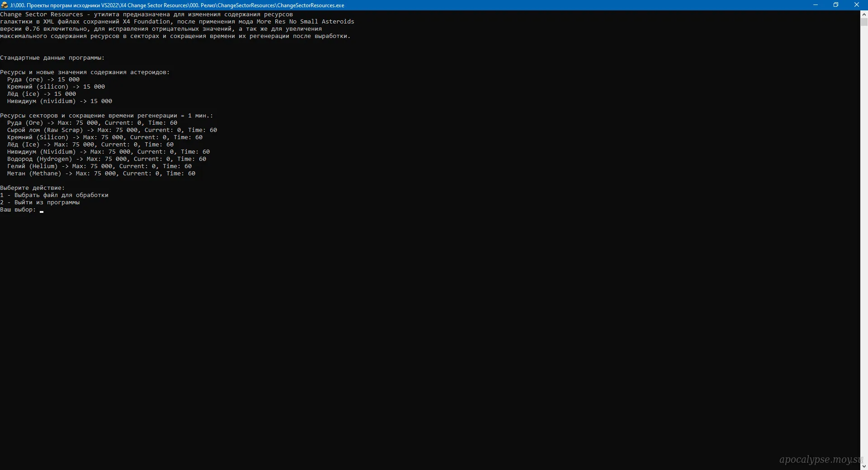Click the scrollbar down arrow

[x=864, y=466]
